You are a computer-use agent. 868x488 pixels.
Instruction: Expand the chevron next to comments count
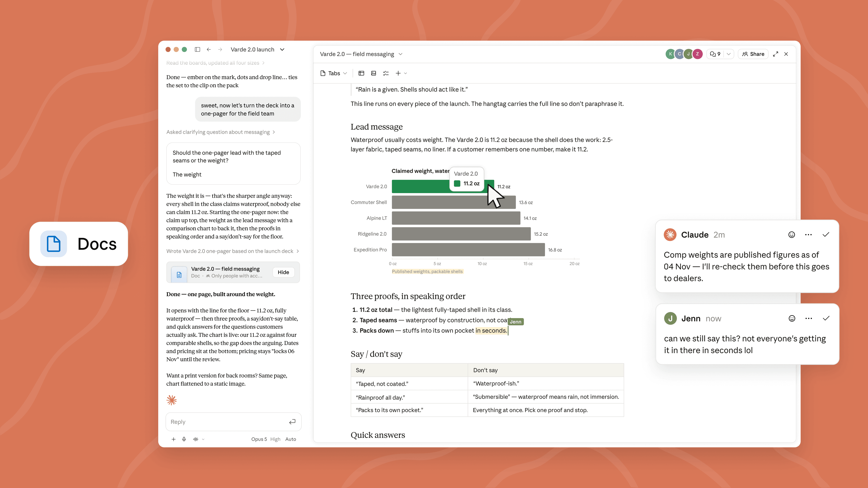(x=729, y=54)
